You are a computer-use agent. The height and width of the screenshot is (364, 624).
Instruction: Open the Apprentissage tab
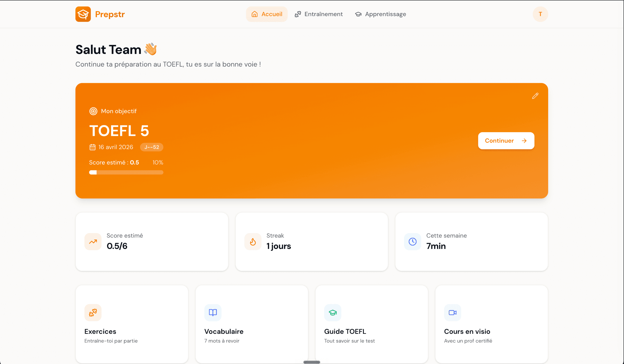click(x=380, y=14)
